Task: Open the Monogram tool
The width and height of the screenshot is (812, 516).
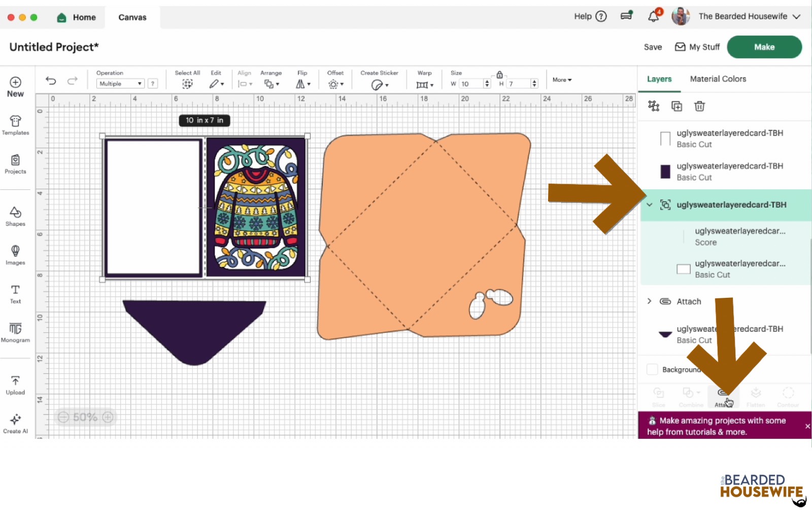Action: pyautogui.click(x=15, y=332)
